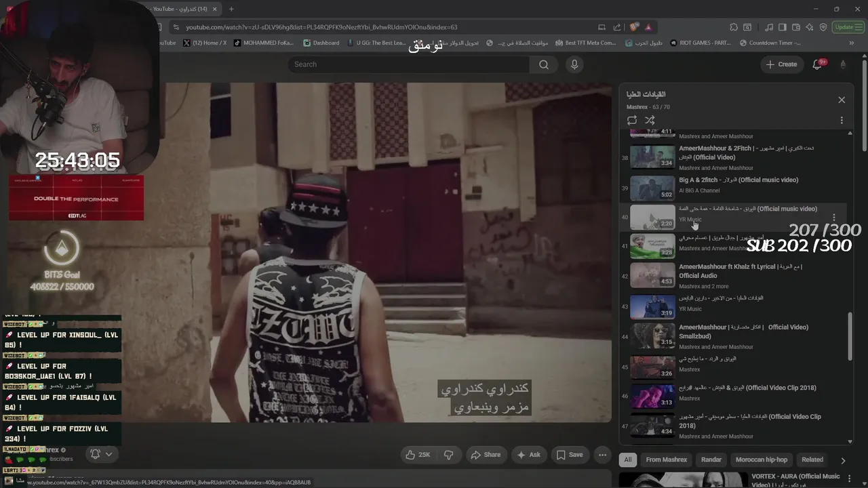Select the Moroccan hip-hop chip
This screenshot has height=488, width=868.
(x=762, y=460)
